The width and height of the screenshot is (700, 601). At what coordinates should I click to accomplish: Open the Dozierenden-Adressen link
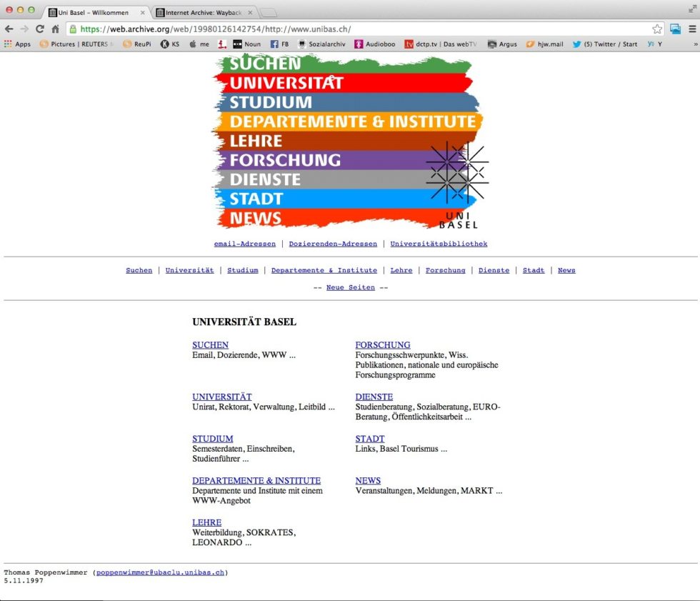pyautogui.click(x=333, y=244)
